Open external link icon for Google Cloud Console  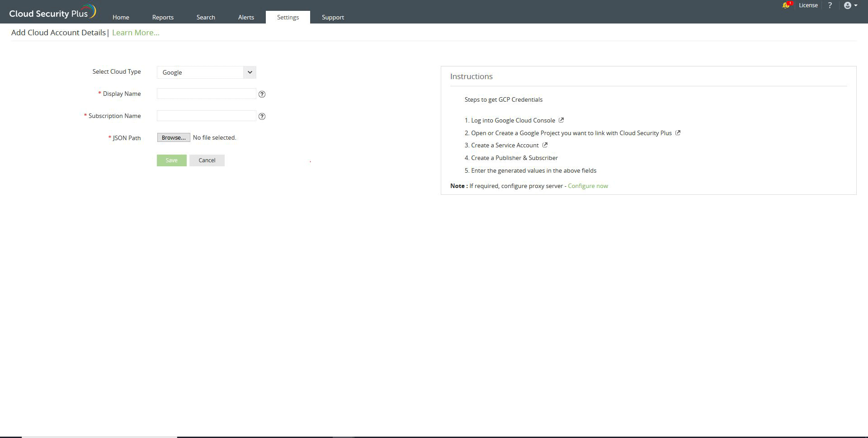(x=561, y=120)
